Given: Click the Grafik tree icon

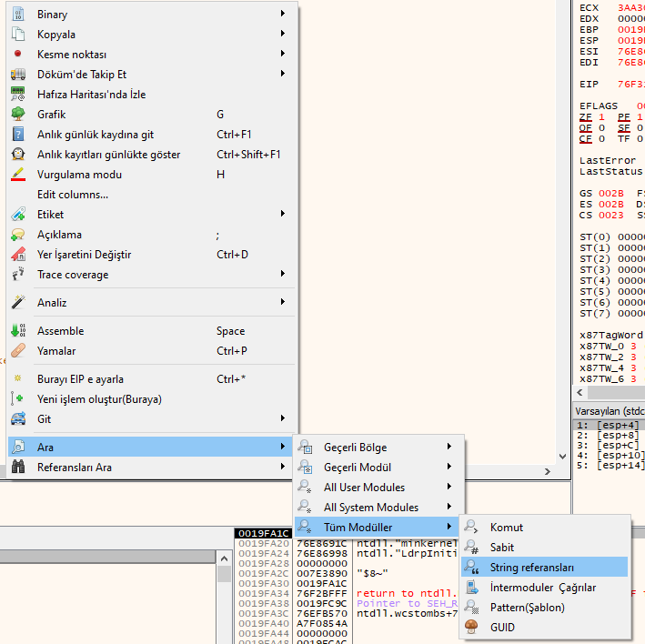Looking at the screenshot, I should (x=18, y=114).
